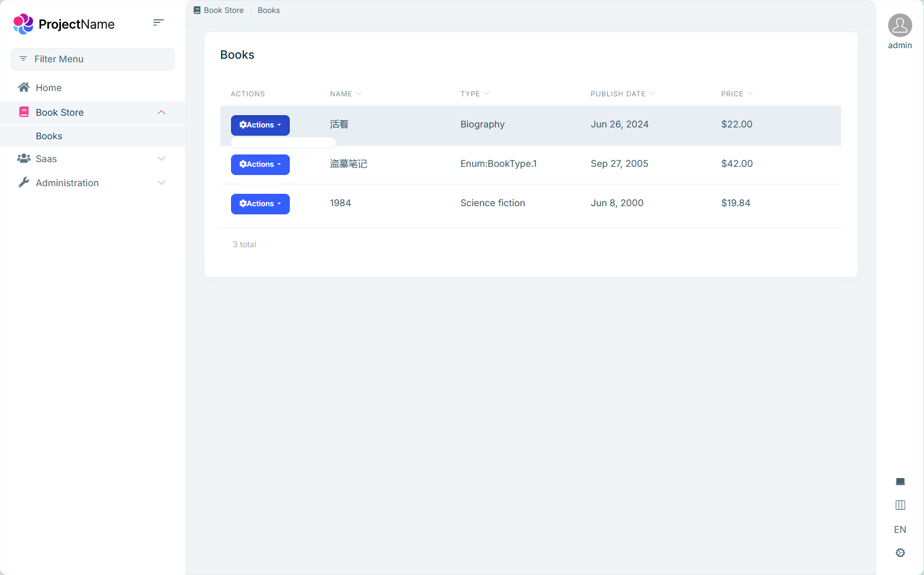Switch language via the EN button

point(900,529)
